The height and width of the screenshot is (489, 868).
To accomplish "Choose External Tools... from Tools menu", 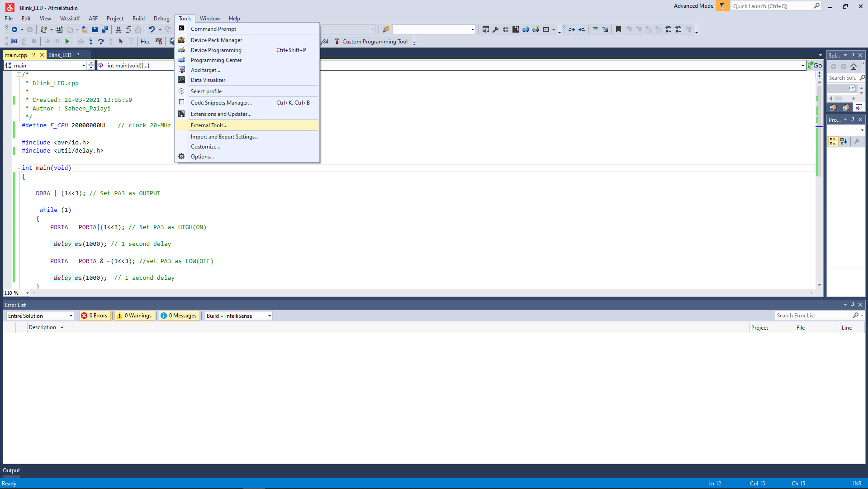I will coord(247,125).
